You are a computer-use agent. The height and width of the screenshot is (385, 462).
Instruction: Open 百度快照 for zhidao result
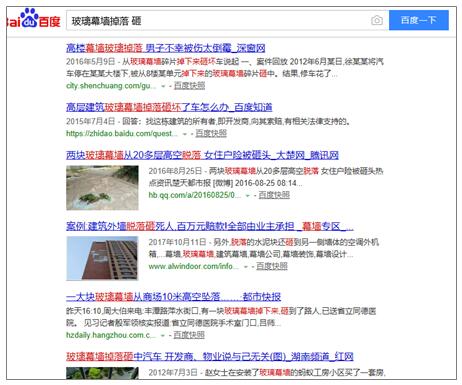click(211, 133)
